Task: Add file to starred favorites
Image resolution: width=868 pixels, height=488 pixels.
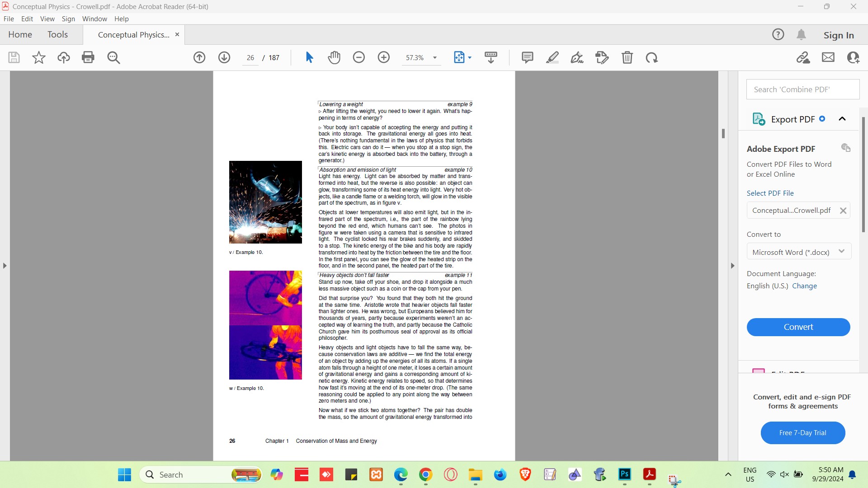Action: [x=39, y=57]
